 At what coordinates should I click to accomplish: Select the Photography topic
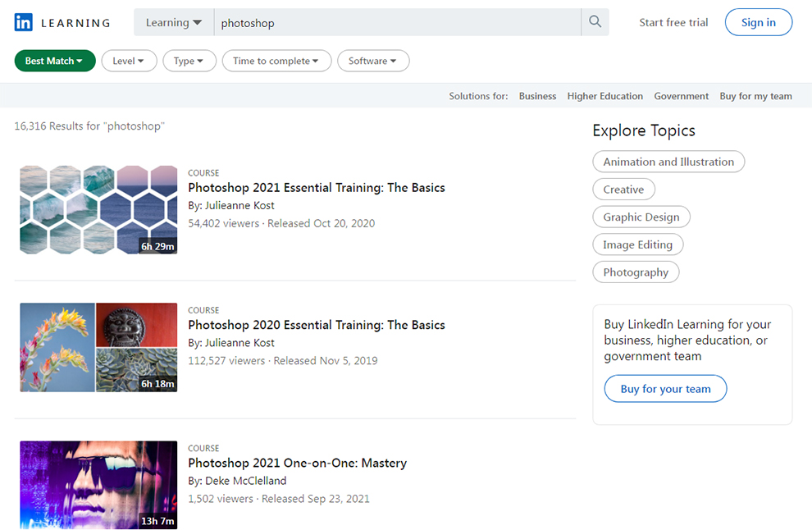[x=636, y=272]
